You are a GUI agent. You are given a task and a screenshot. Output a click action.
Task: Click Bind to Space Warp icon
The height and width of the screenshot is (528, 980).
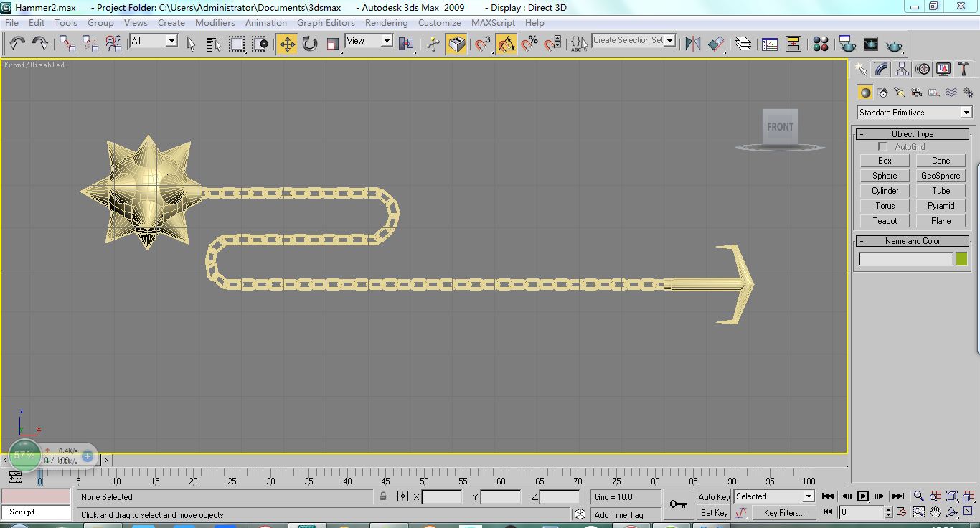pyautogui.click(x=113, y=44)
